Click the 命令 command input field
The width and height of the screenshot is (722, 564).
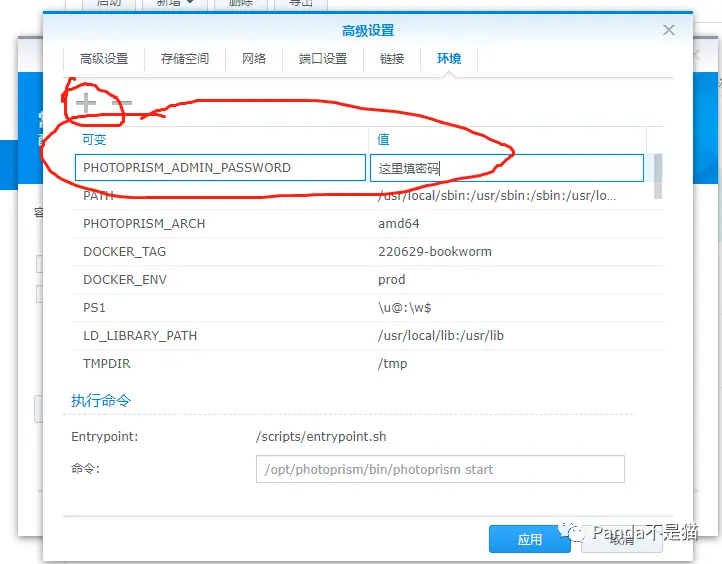(x=440, y=469)
